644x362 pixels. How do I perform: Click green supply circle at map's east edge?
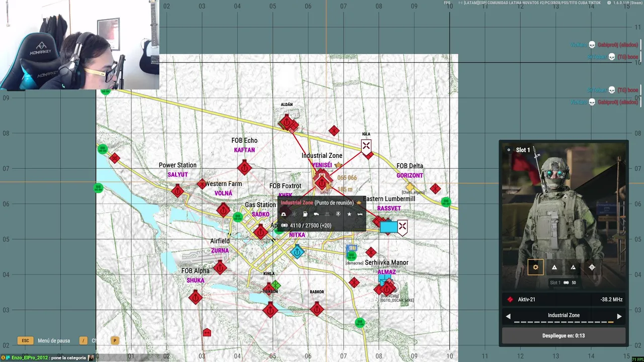(x=446, y=202)
